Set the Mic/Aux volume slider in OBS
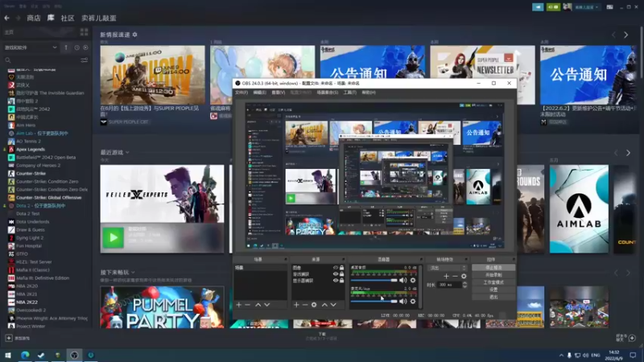This screenshot has height=362, width=644. pos(374,301)
